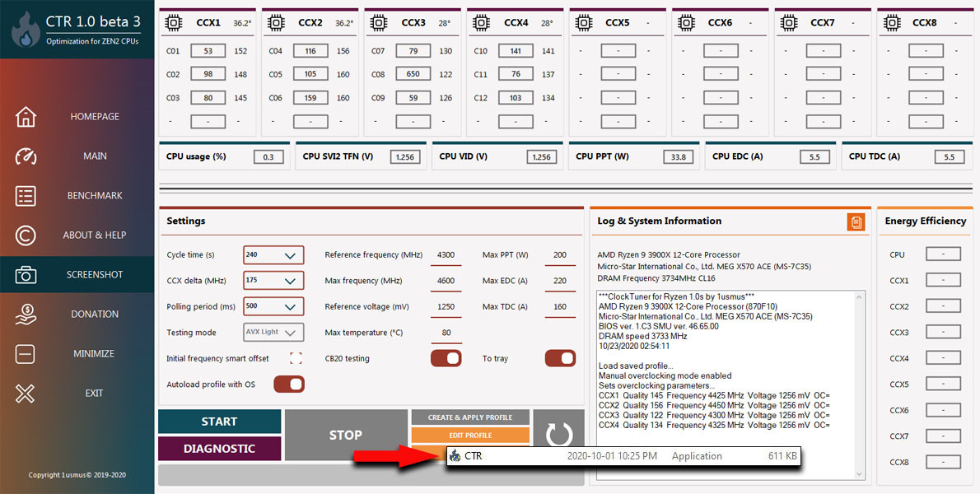Click the CCX6 chip icon

686,22
